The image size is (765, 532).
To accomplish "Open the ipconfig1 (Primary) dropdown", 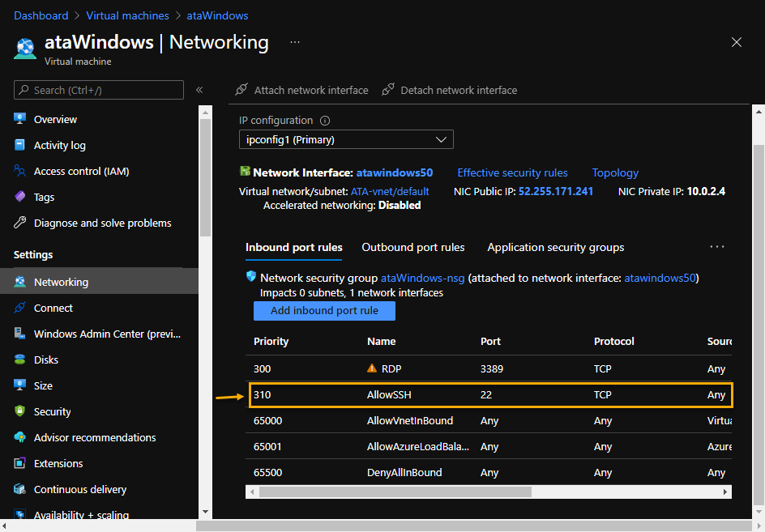I will coord(346,139).
